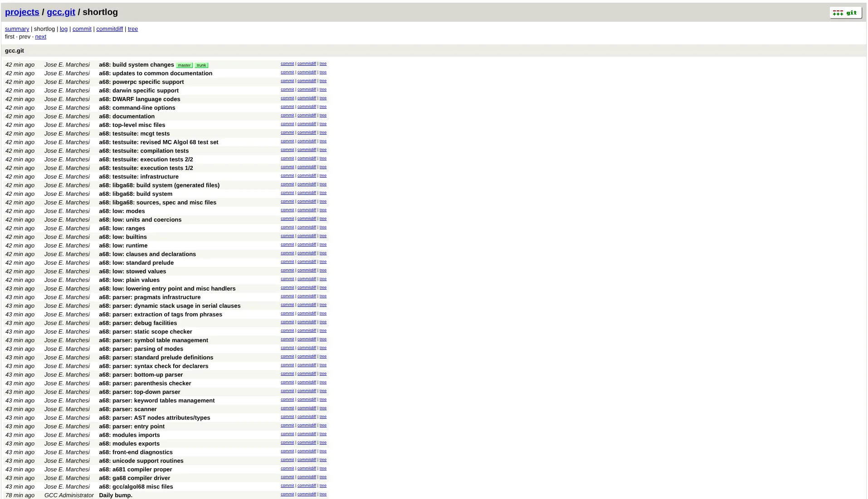Screen dimensions: 868x499
Task: Open the commitdiff navigation item
Action: point(109,29)
